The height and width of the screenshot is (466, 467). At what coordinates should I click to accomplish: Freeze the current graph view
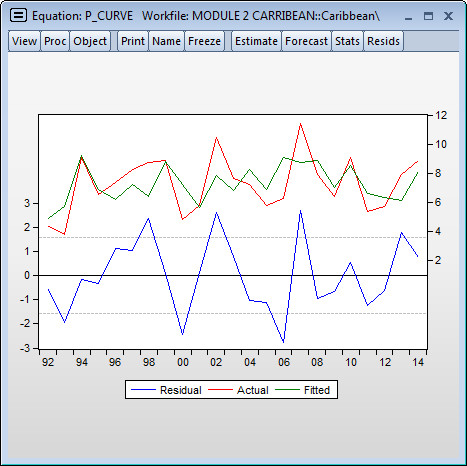(204, 41)
